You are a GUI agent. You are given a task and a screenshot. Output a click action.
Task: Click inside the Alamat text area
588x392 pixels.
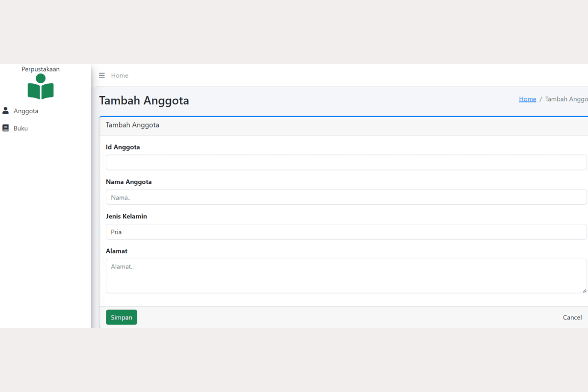point(346,276)
